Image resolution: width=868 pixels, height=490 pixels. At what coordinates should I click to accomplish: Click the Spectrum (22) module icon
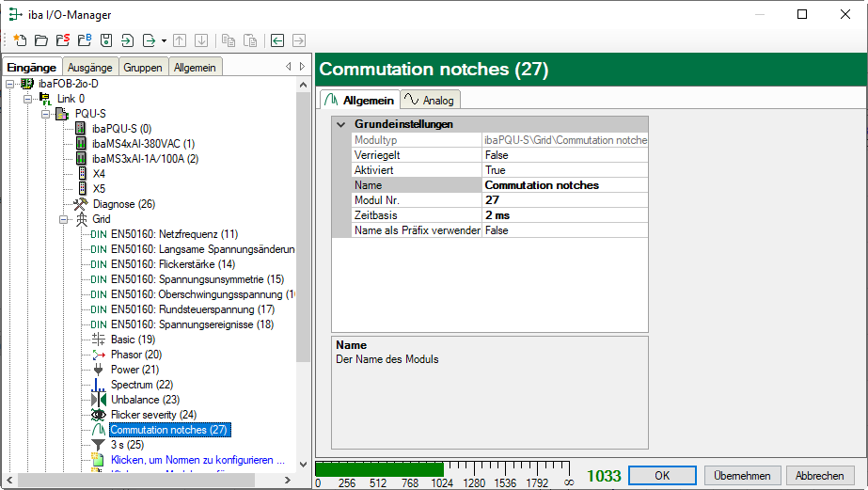tap(99, 385)
